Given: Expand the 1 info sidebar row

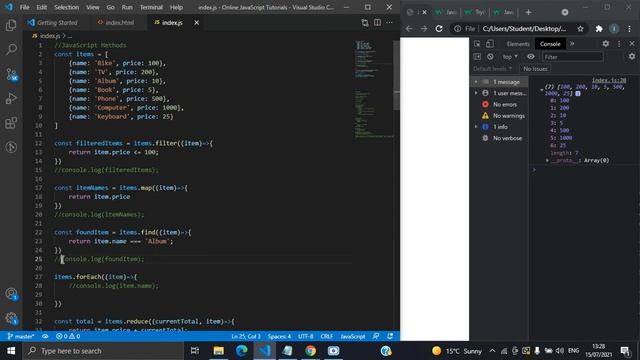Looking at the screenshot, I should [x=476, y=127].
